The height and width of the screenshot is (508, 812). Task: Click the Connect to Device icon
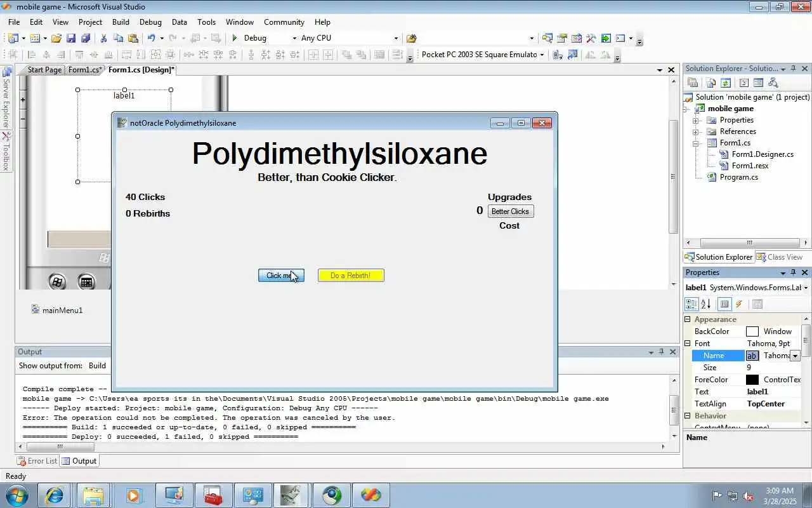tap(558, 55)
